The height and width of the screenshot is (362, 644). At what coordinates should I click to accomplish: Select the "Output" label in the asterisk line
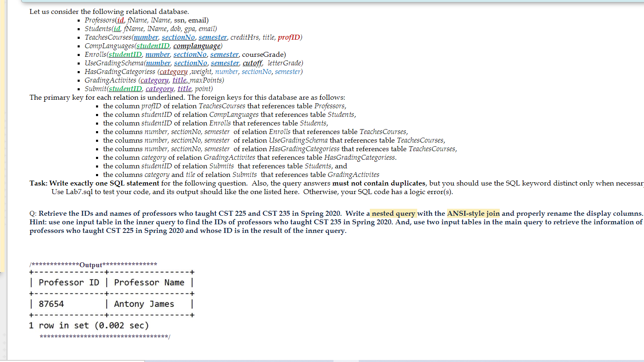point(91,265)
